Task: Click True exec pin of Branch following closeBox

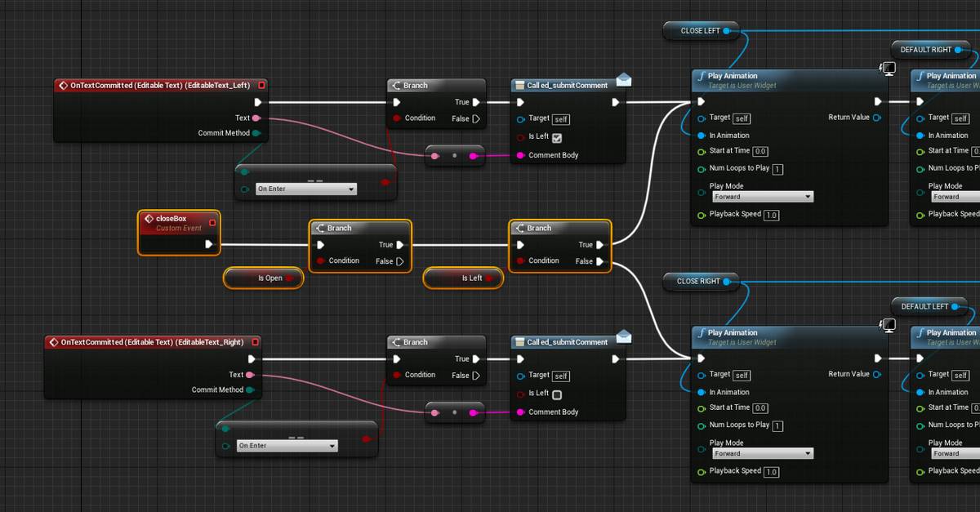Action: point(399,245)
